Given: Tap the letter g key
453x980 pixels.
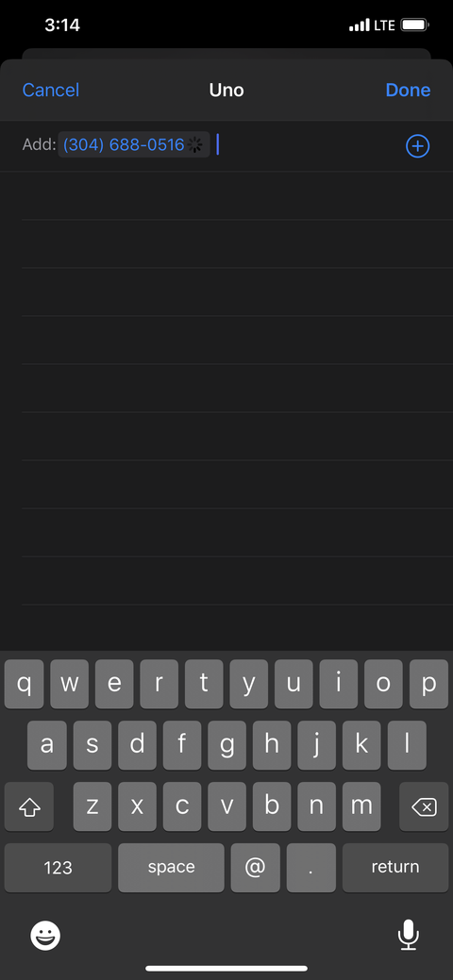Looking at the screenshot, I should click(226, 745).
